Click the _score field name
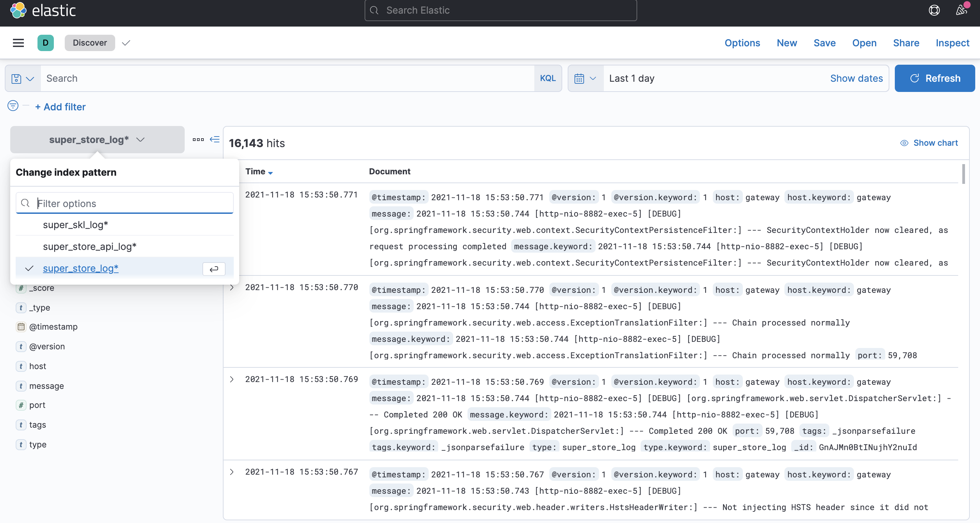Screen dimensions: 980x523 [x=42, y=288]
